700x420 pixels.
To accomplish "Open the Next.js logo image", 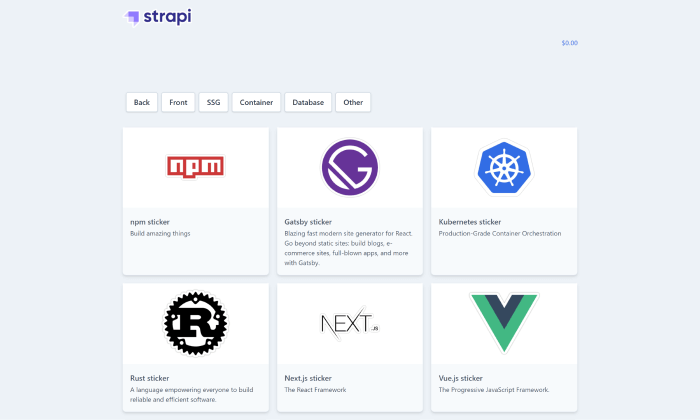I will 350,324.
